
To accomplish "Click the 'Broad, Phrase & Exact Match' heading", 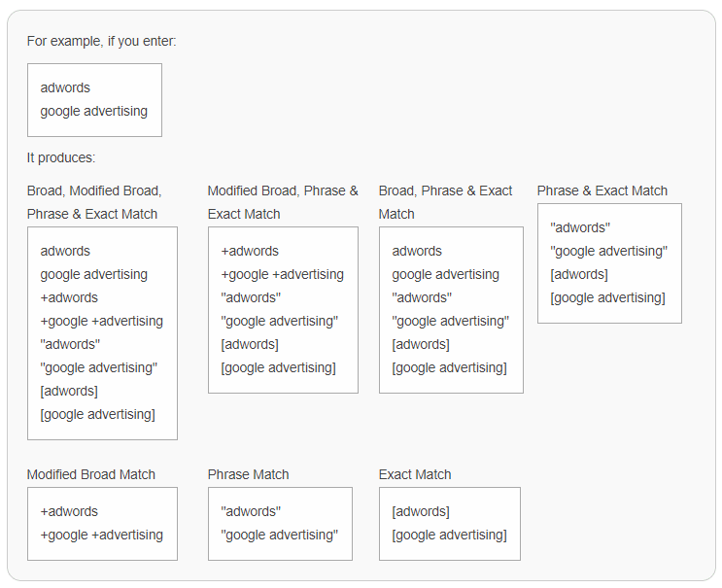I will (445, 202).
